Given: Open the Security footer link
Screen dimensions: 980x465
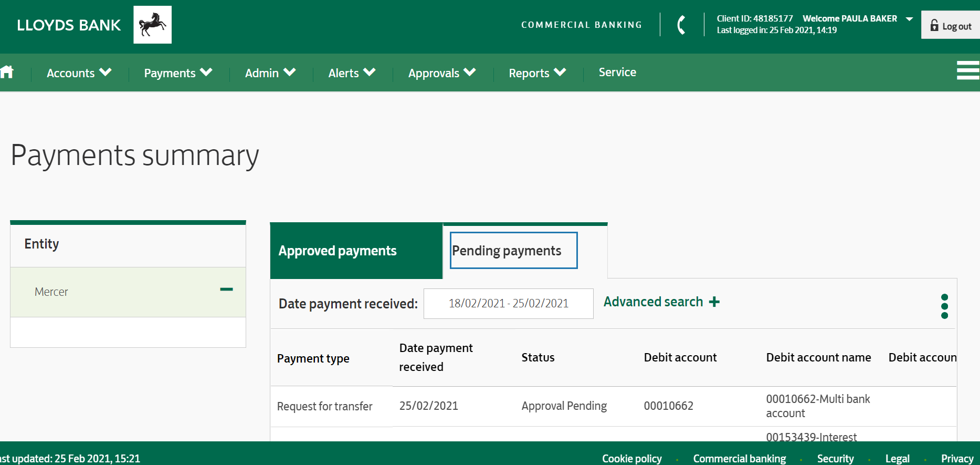Looking at the screenshot, I should coord(836,458).
